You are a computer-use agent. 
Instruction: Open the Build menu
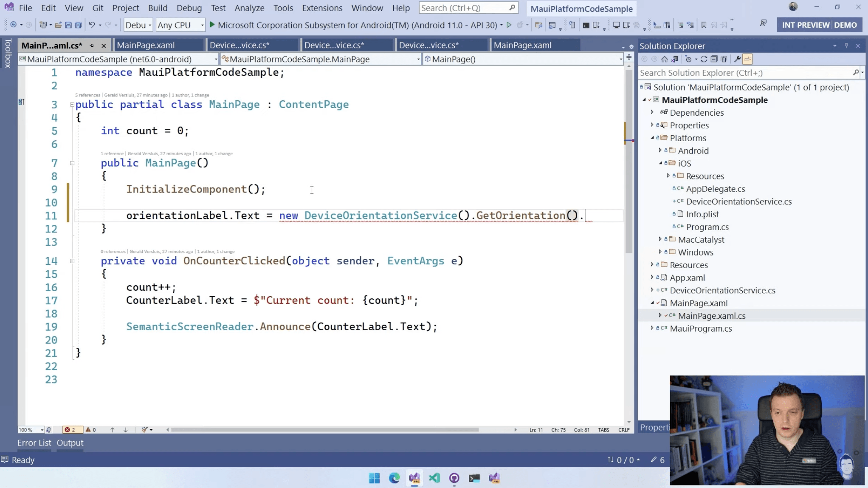pos(158,8)
